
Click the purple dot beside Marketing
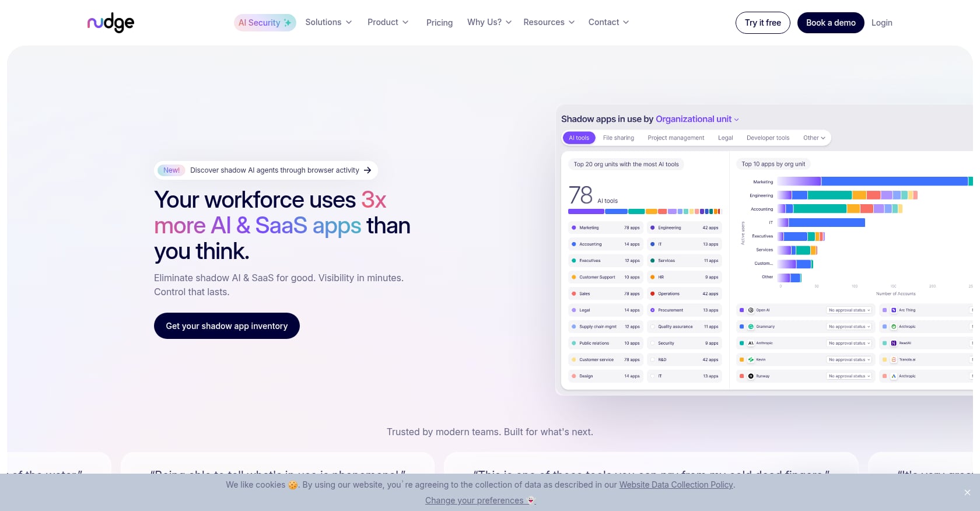(574, 228)
